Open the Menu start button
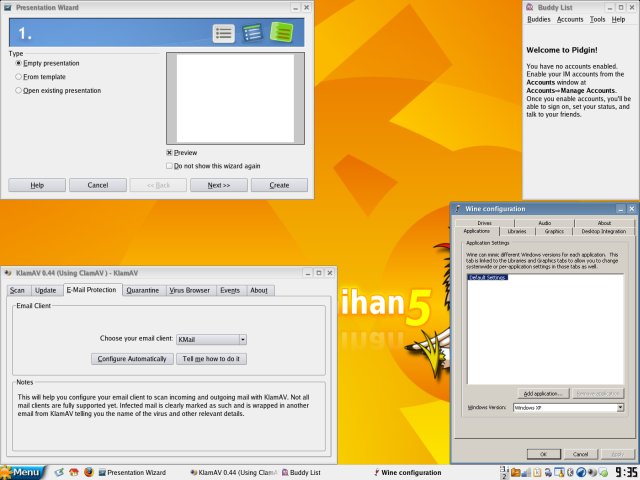Image resolution: width=640 pixels, height=480 pixels. [22, 473]
